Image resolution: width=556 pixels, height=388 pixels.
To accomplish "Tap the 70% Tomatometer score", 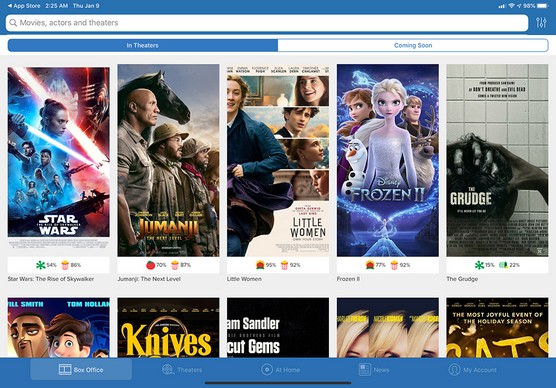I will [x=161, y=265].
